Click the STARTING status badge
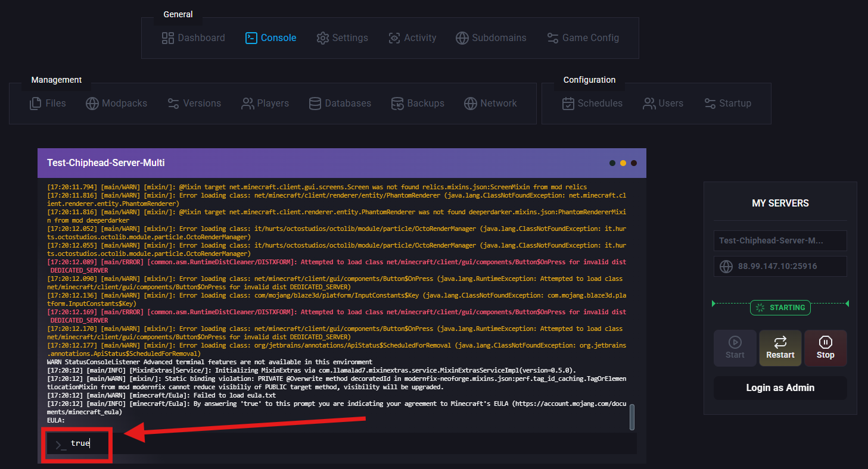The image size is (868, 469). click(x=780, y=308)
